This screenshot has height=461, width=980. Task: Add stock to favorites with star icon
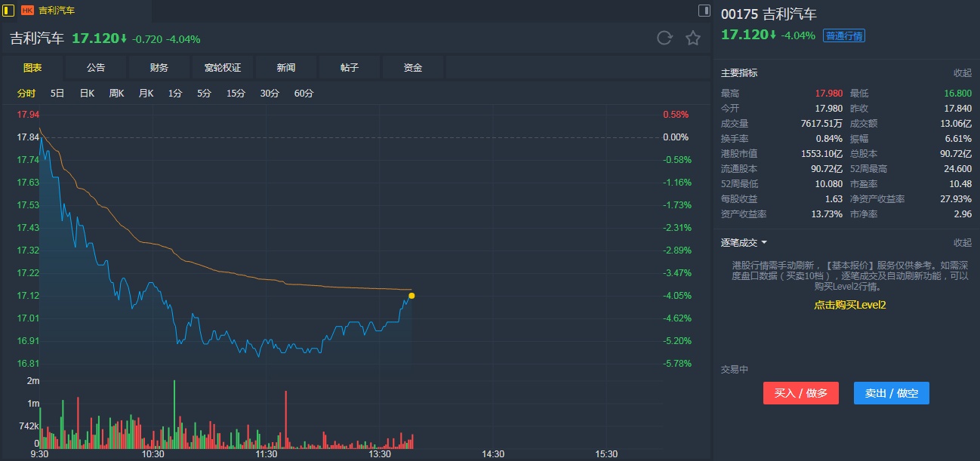693,38
